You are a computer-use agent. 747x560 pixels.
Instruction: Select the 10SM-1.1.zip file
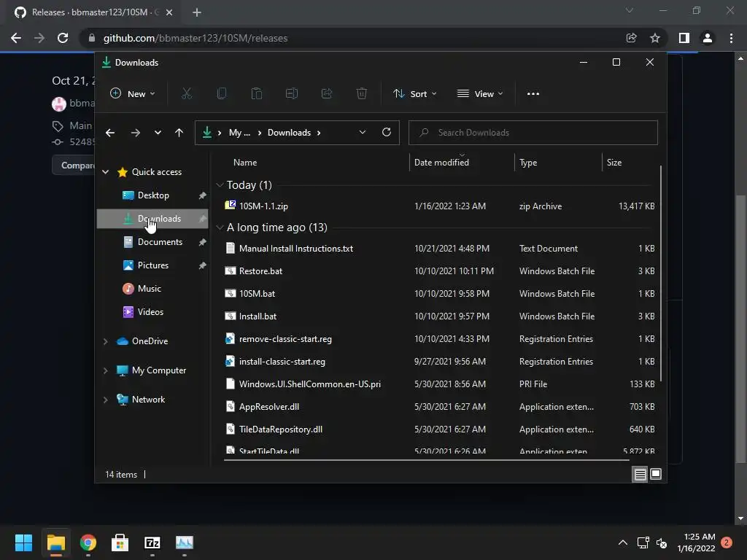(439, 206)
